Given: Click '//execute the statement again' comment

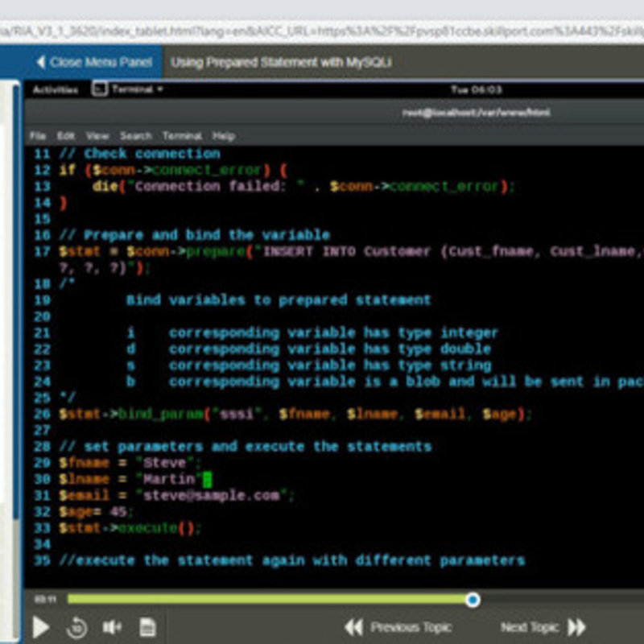Looking at the screenshot, I should click(292, 560).
